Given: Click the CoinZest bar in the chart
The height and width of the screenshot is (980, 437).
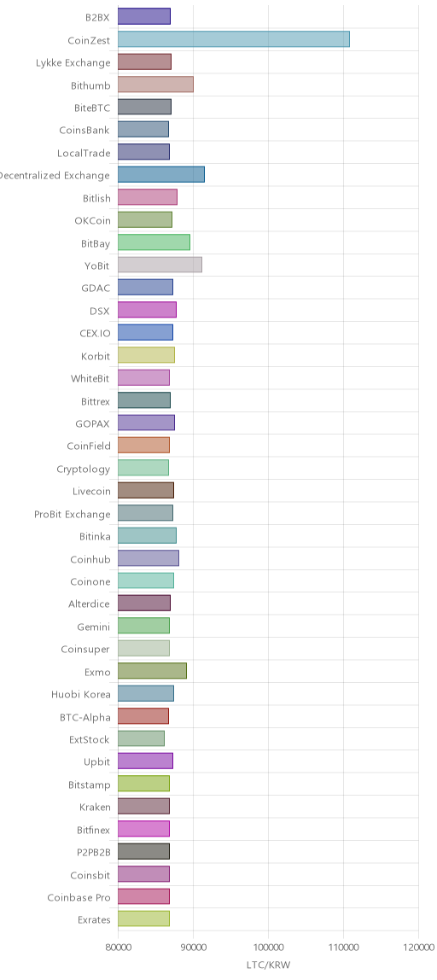Looking at the screenshot, I should 234,39.
